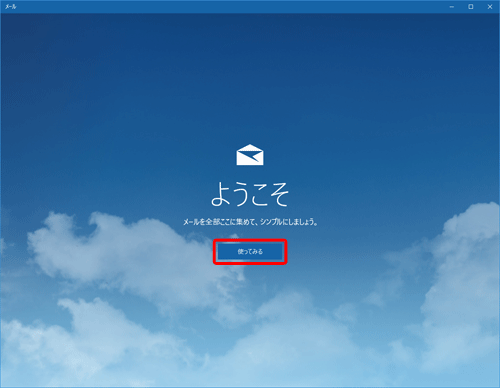The width and height of the screenshot is (500, 388).
Task: Click the ようこそ welcome heading
Action: pos(250,194)
